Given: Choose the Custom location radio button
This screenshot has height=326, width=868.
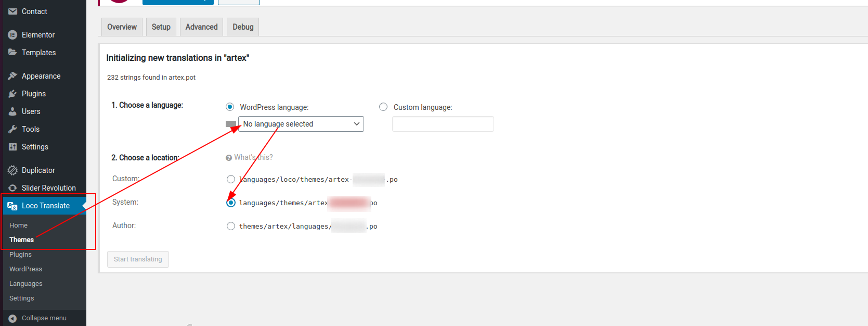Looking at the screenshot, I should pyautogui.click(x=231, y=179).
